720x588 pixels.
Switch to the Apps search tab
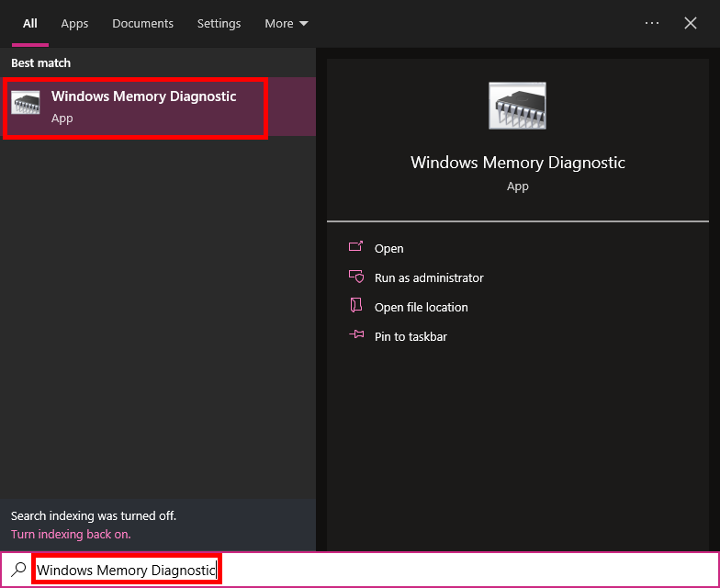click(x=74, y=24)
